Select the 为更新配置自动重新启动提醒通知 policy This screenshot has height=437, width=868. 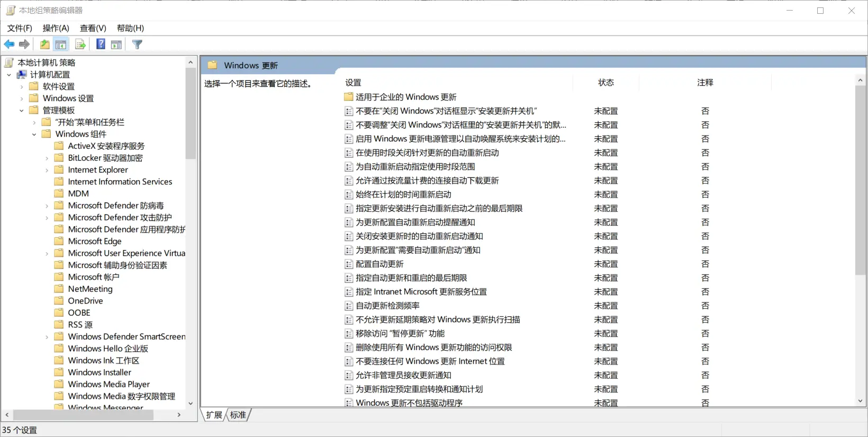coord(415,222)
